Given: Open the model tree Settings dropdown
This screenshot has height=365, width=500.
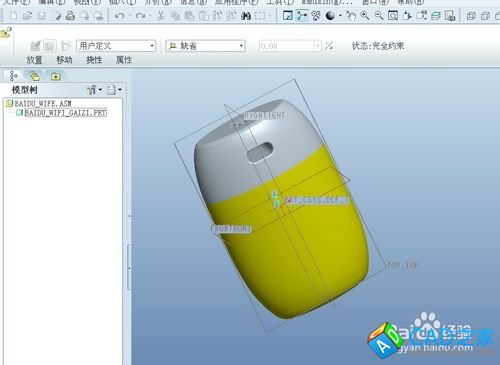Looking at the screenshot, I should coord(95,90).
